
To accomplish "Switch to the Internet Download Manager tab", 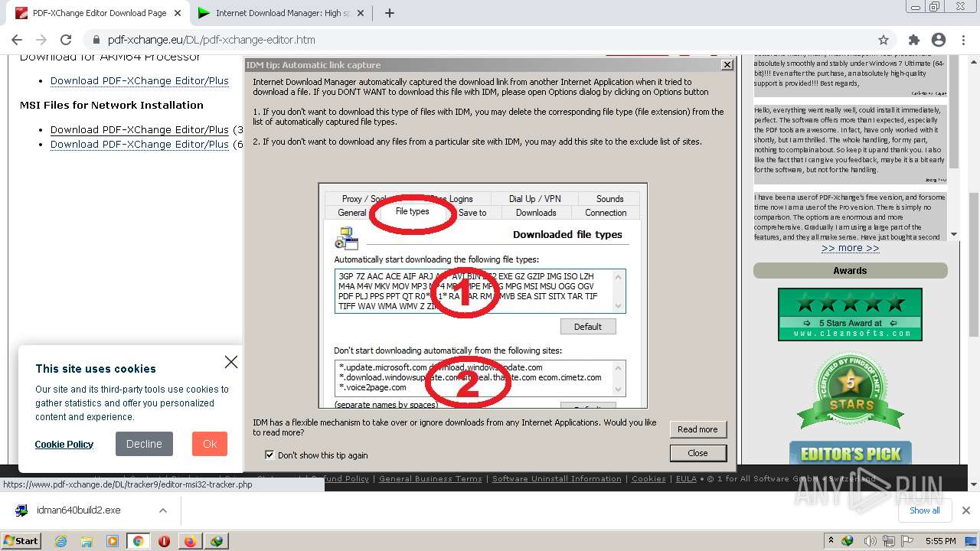I will point(279,13).
